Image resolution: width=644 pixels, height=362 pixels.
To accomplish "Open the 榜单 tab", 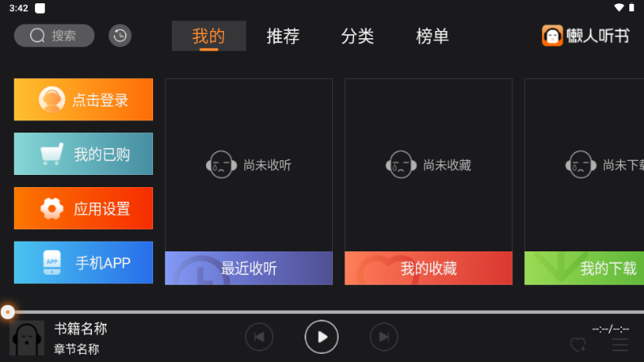I will click(432, 36).
